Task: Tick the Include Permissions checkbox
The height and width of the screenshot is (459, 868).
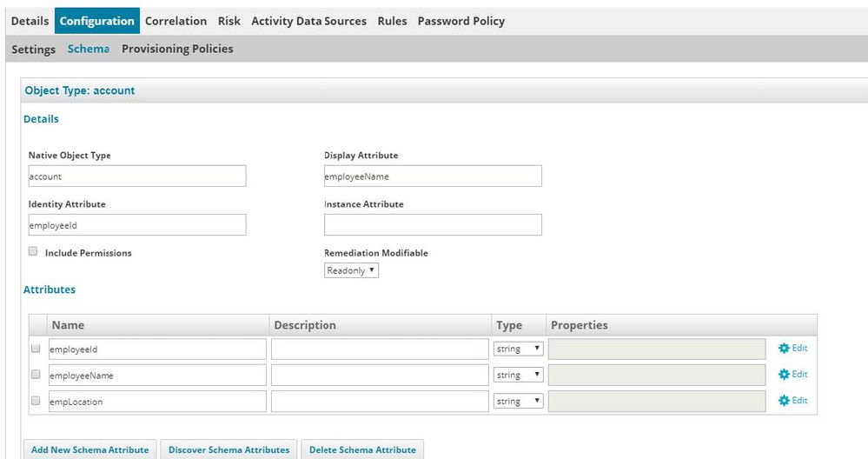Action: pyautogui.click(x=33, y=251)
